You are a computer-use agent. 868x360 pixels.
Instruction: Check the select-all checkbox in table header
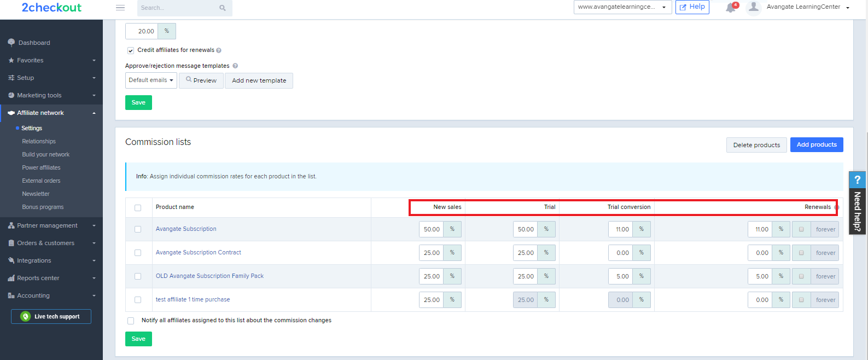pos(138,208)
